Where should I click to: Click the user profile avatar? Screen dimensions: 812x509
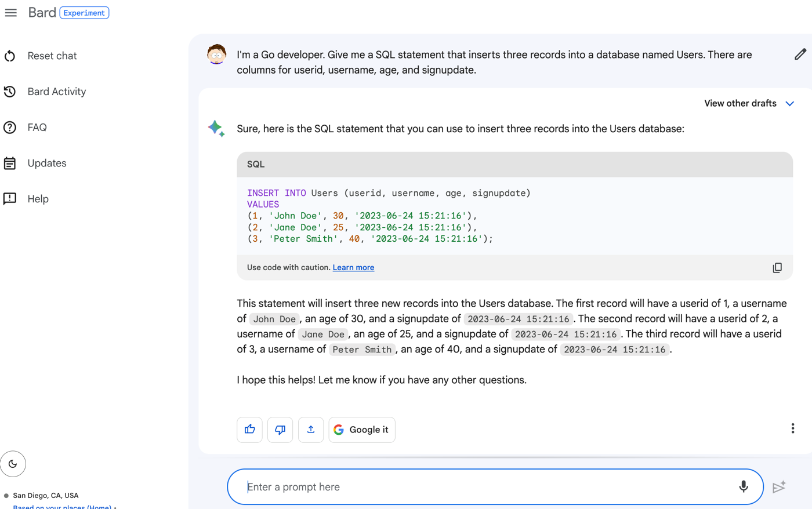217,54
